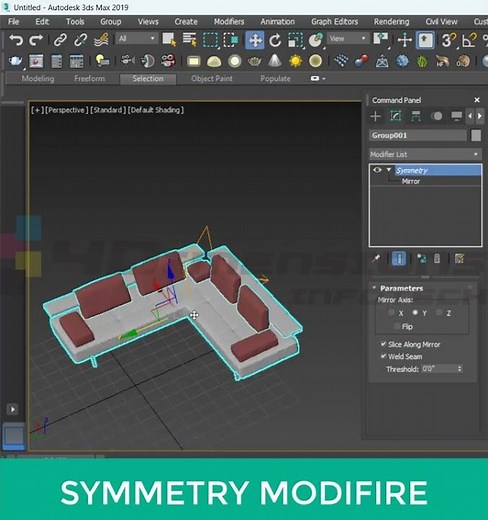Toggle the Keyboard Shortcut Override button
This screenshot has width=488, height=520.
pyautogui.click(x=425, y=40)
